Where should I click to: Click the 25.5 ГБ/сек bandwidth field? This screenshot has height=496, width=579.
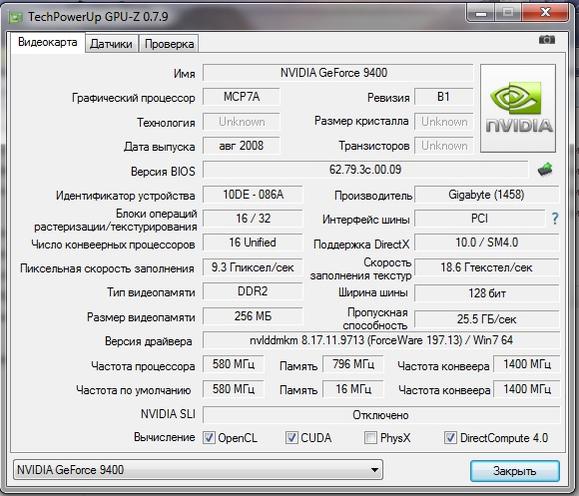point(487,319)
